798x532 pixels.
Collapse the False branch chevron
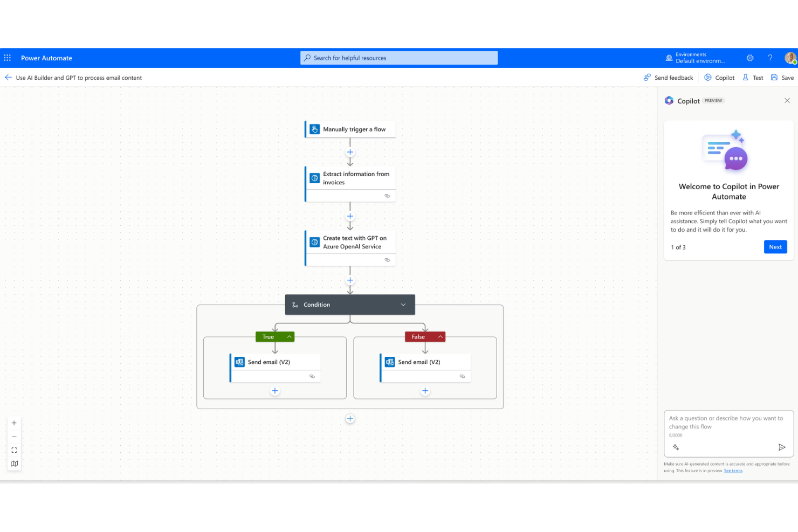tap(441, 337)
